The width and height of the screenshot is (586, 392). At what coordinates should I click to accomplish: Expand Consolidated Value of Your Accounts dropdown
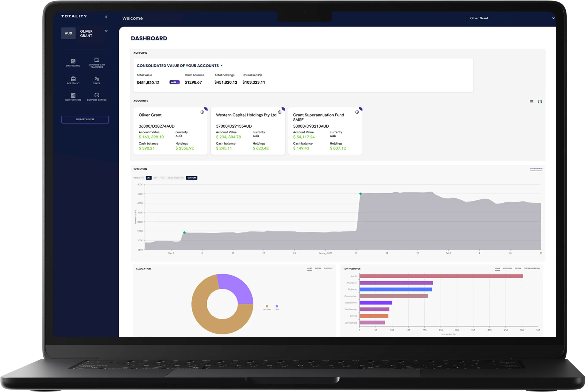pyautogui.click(x=222, y=65)
